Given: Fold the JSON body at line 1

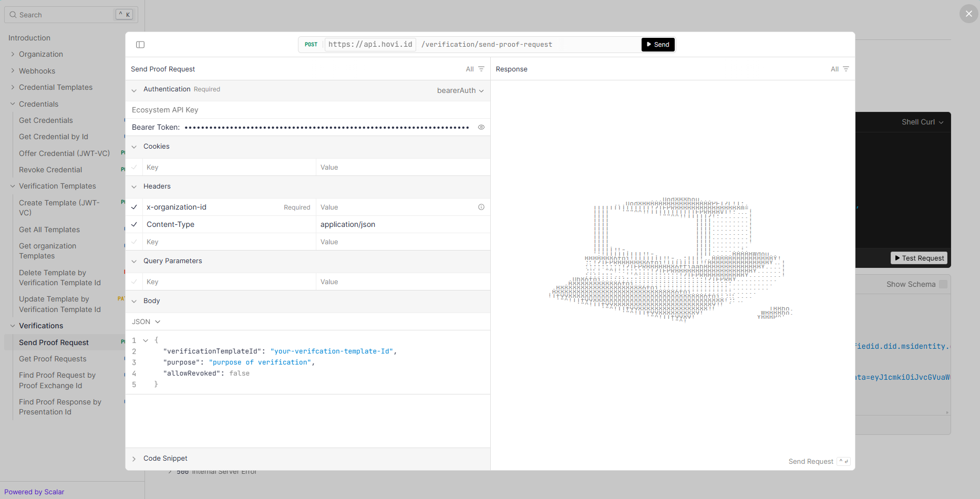Looking at the screenshot, I should point(146,340).
